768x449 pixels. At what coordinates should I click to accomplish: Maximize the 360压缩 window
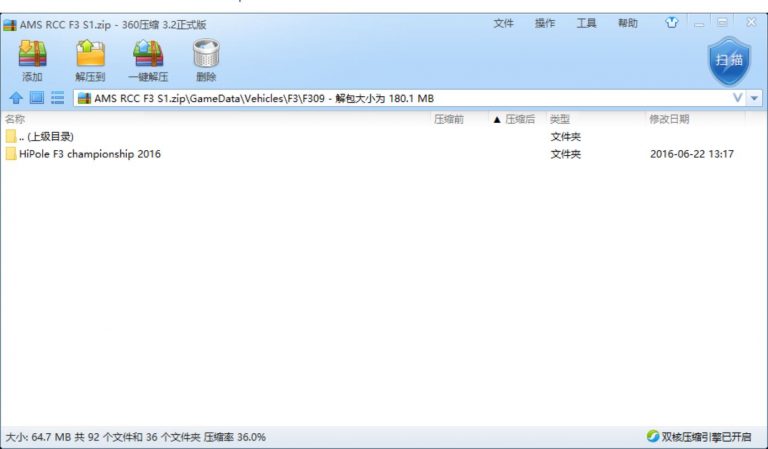pyautogui.click(x=722, y=23)
